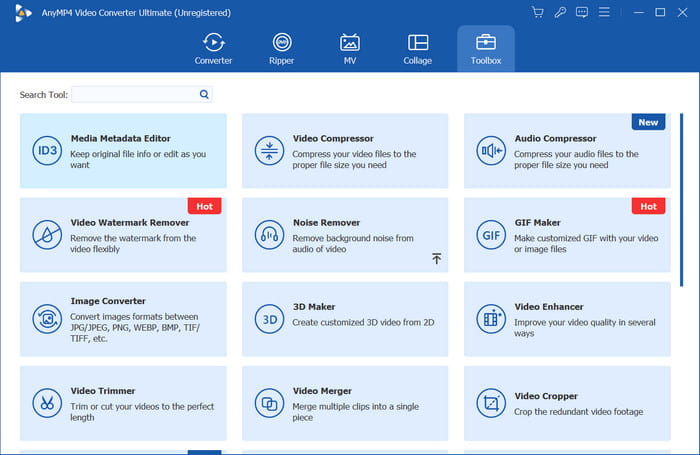Launch the Audio Compressor title

pyautogui.click(x=555, y=138)
